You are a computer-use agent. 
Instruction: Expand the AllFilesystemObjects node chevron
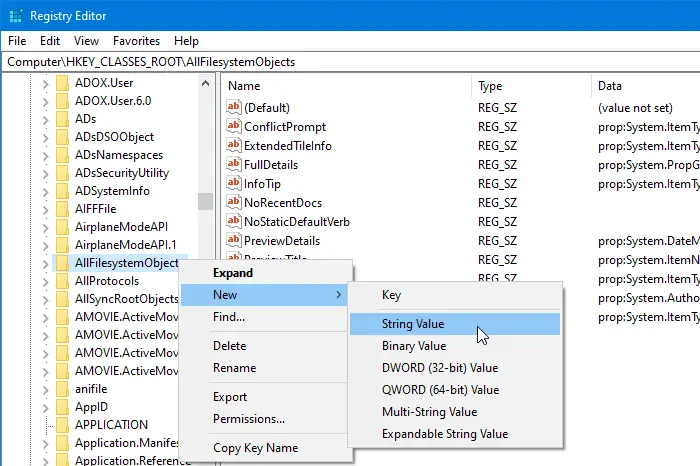(45, 264)
